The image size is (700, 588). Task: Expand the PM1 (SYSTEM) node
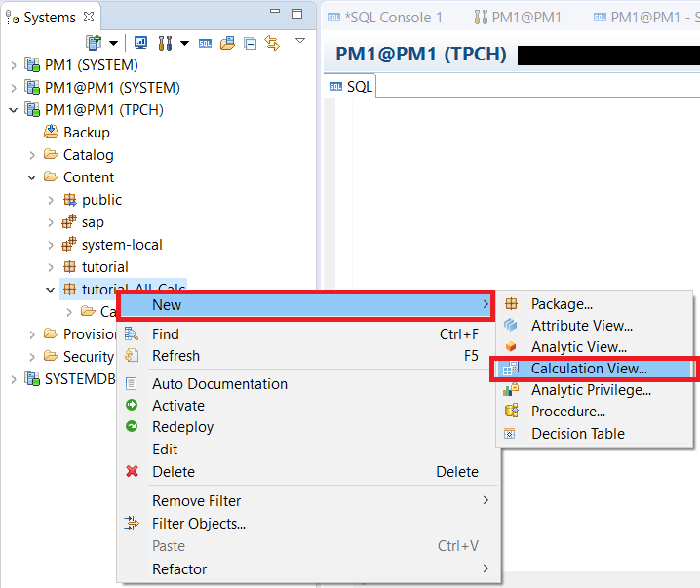pyautogui.click(x=14, y=65)
